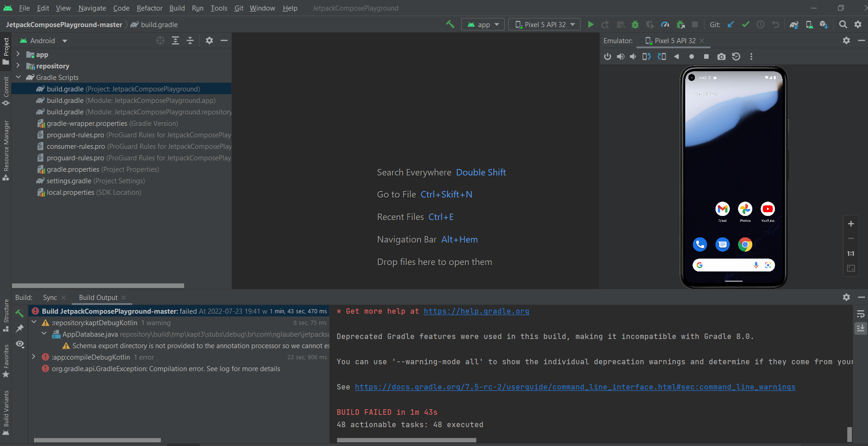Open Search Everywhere magnifier icon
The width and height of the screenshot is (868, 446).
point(843,24)
